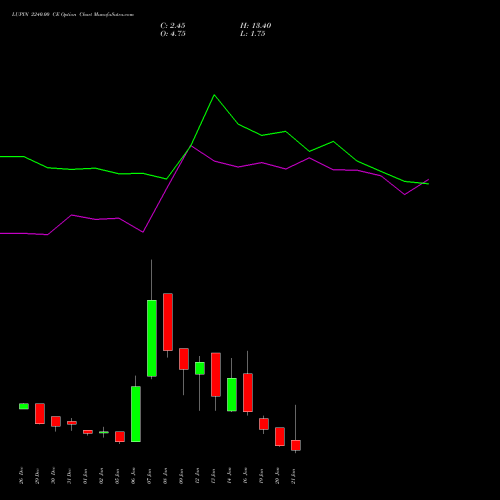Viewport: 500px width, 500px height.
Task: Click the 14 Jan date label
Action: tap(230, 476)
